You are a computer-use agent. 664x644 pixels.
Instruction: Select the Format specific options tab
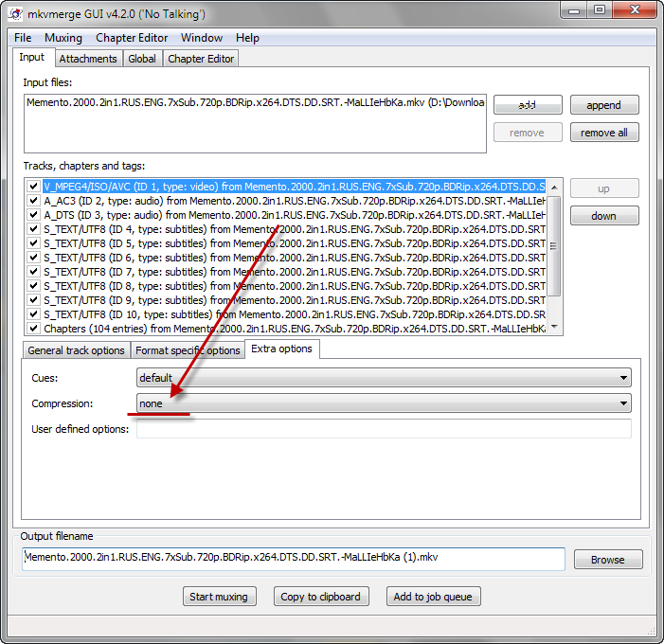coord(188,350)
